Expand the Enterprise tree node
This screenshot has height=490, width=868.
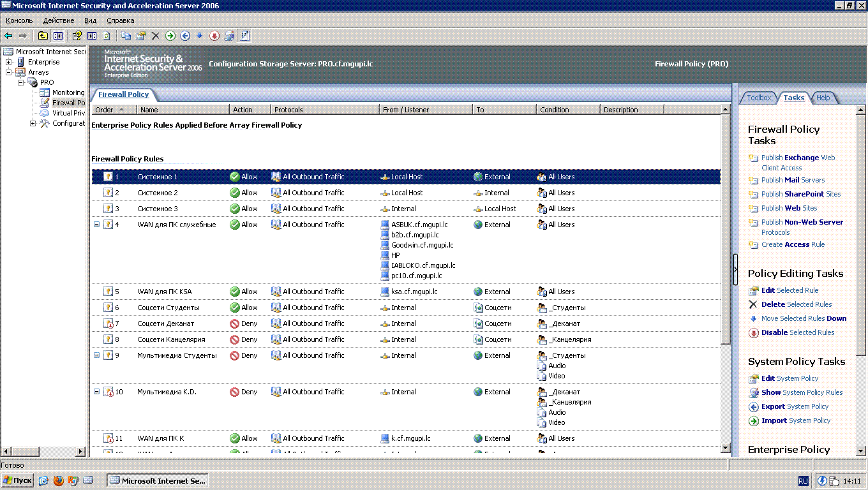(x=9, y=62)
